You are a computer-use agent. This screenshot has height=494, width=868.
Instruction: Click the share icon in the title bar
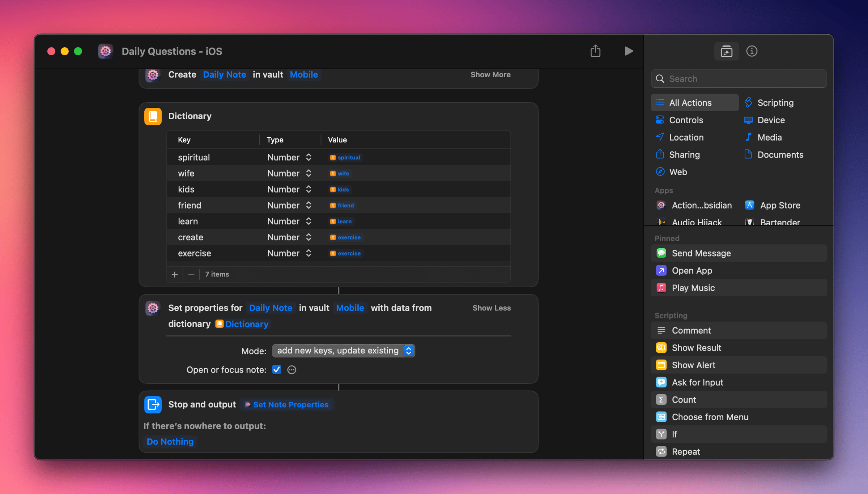(595, 51)
